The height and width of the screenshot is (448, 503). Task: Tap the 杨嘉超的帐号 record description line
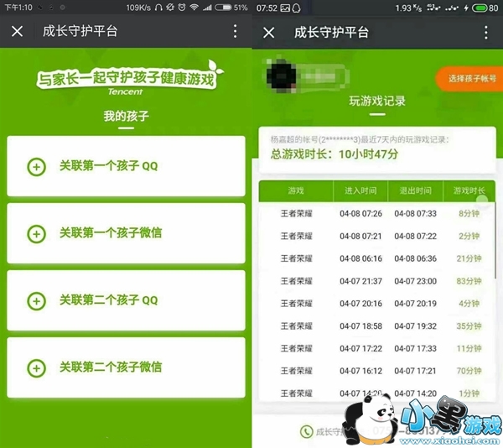pos(360,139)
